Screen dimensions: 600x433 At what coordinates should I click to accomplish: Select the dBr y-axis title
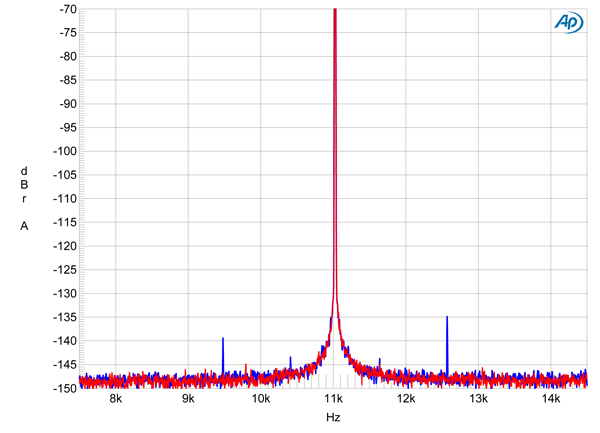pyautogui.click(x=24, y=184)
